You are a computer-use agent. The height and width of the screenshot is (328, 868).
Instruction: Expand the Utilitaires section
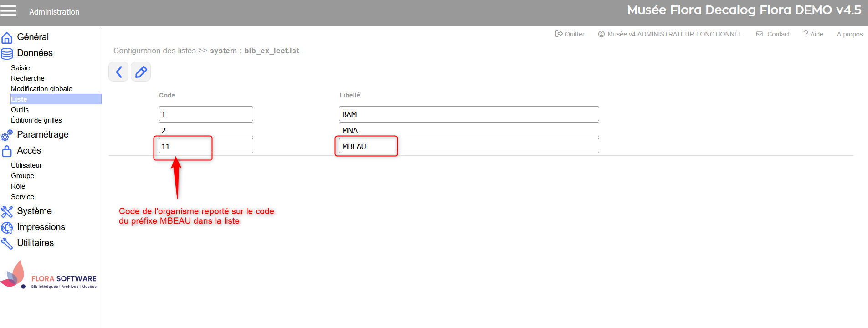click(35, 243)
